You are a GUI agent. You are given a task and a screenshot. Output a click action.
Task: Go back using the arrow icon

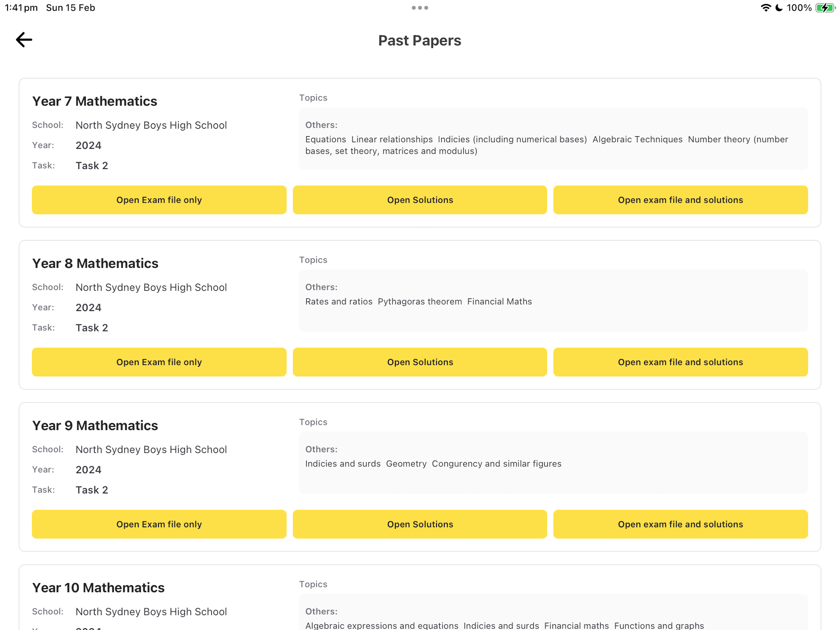(x=24, y=39)
